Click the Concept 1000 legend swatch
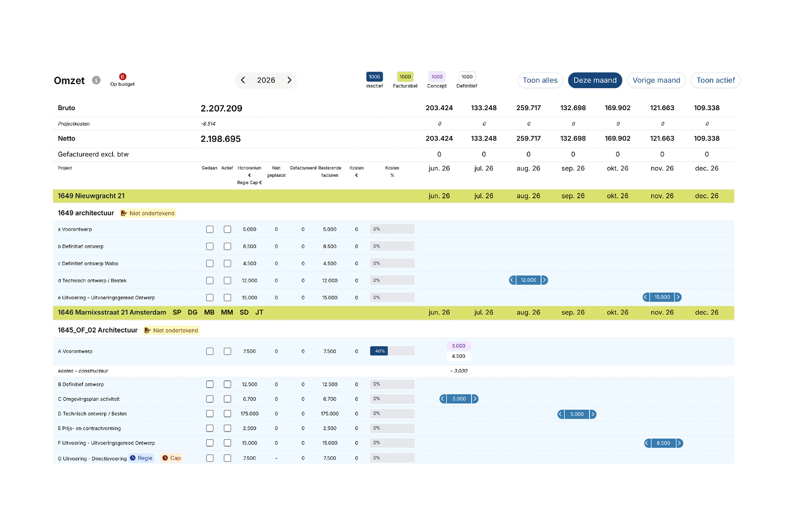The image size is (797, 532). tap(437, 77)
